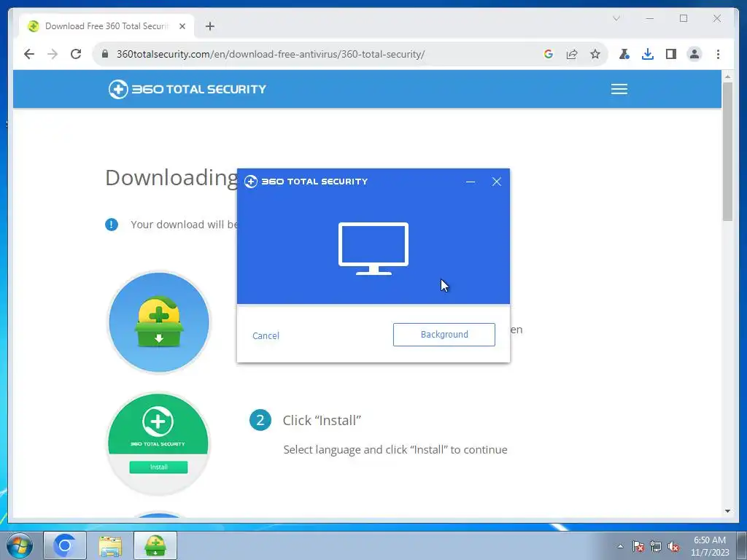Select the Download Free 360 Total Security tab
747x560 pixels.
pyautogui.click(x=107, y=26)
